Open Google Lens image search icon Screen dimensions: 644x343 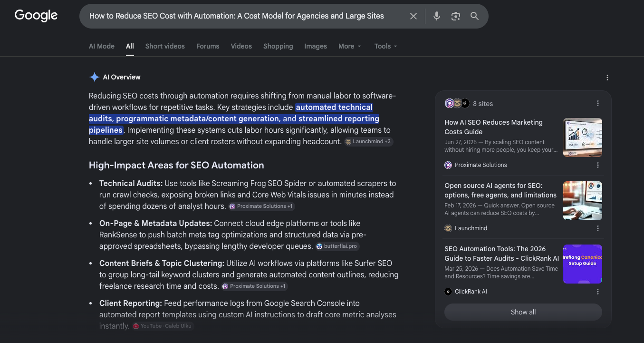tap(456, 16)
